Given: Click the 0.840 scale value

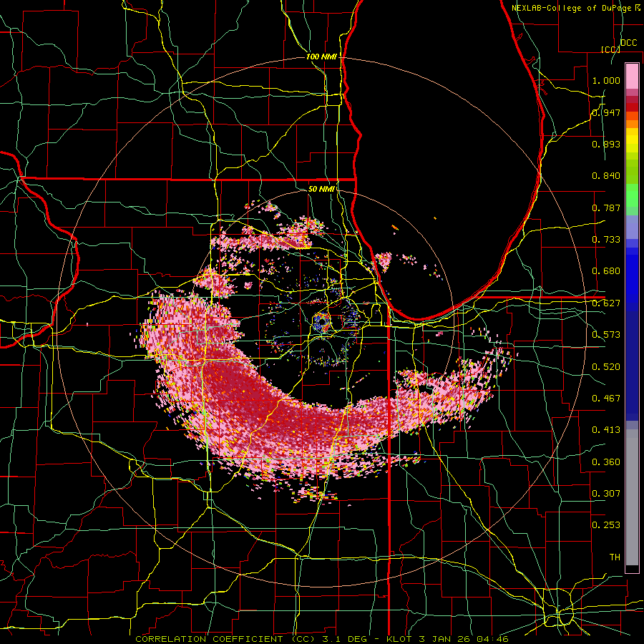Looking at the screenshot, I should [606, 176].
